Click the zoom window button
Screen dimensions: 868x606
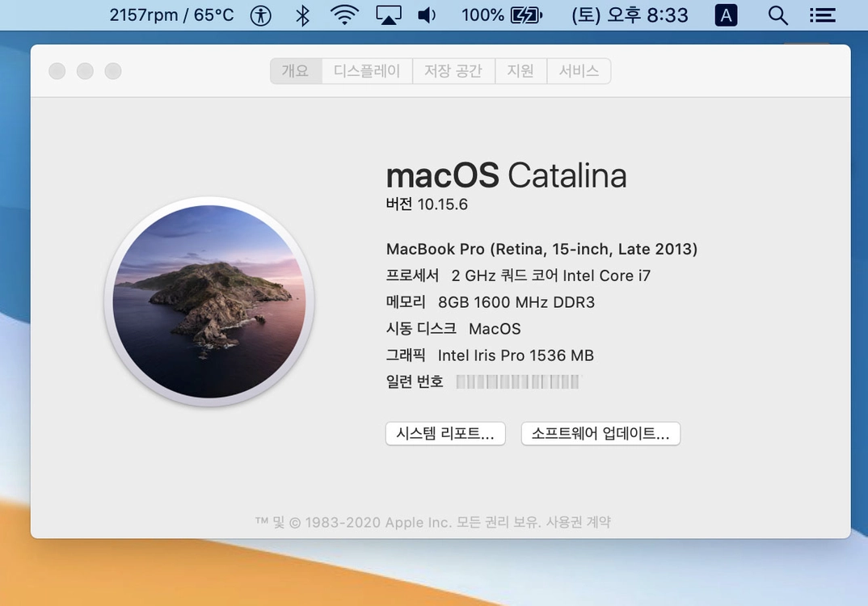[x=113, y=71]
